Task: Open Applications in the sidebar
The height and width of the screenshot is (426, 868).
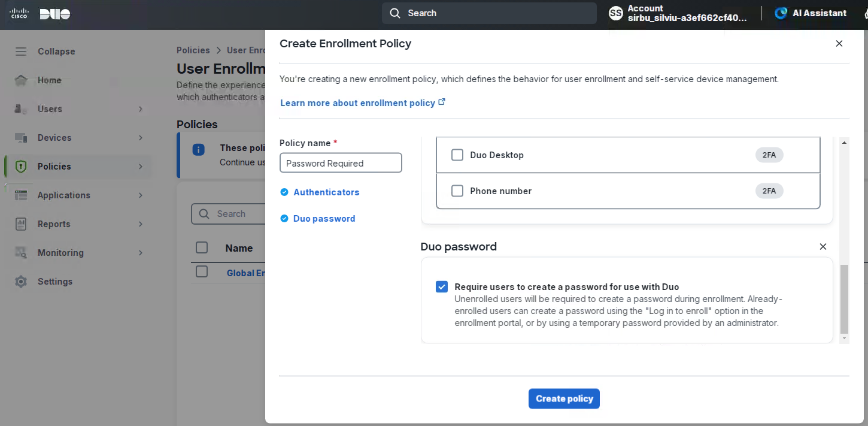Action: [x=64, y=195]
